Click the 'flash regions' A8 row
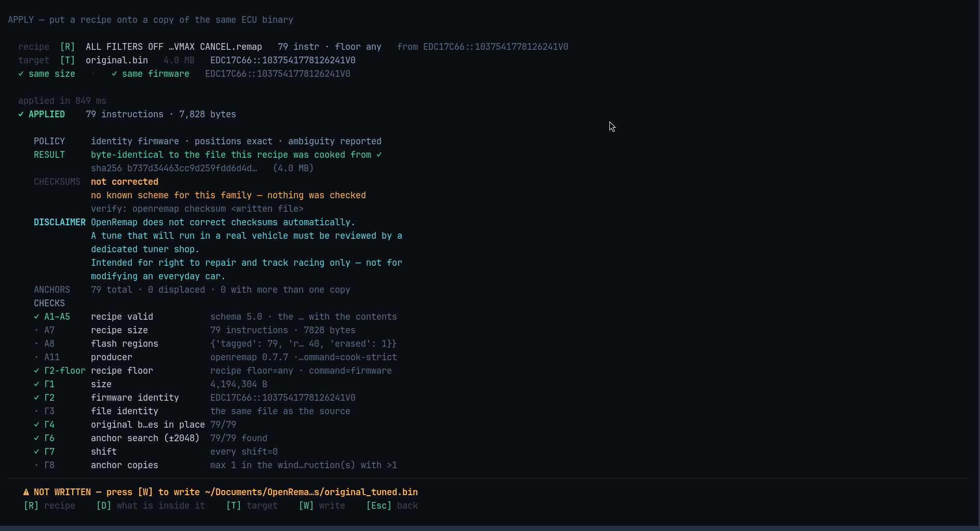This screenshot has width=980, height=531. tap(125, 344)
